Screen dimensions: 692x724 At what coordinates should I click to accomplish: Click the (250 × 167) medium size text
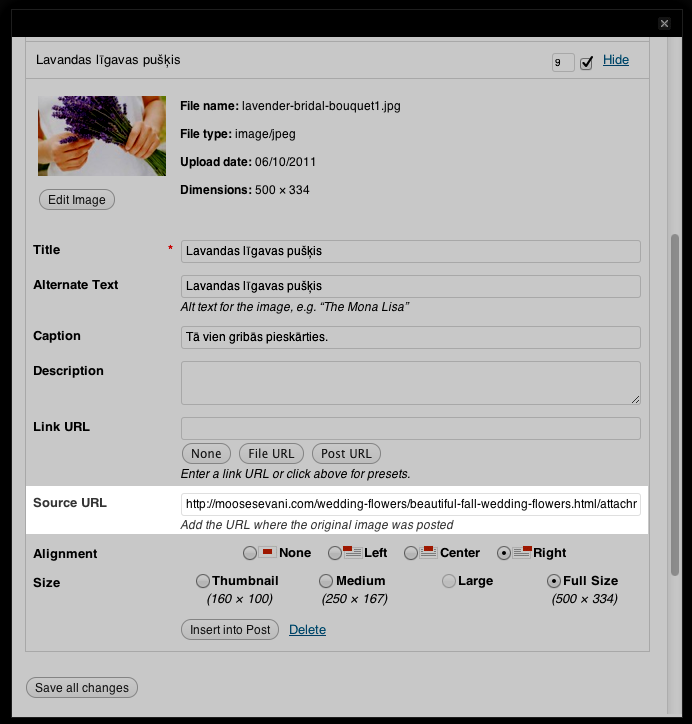coord(355,599)
